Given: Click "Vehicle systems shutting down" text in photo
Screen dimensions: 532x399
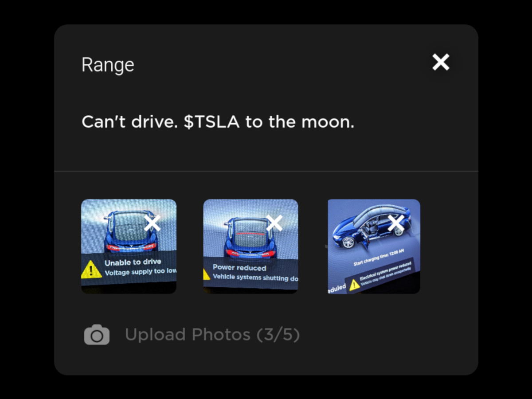Looking at the screenshot, I should [x=255, y=277].
